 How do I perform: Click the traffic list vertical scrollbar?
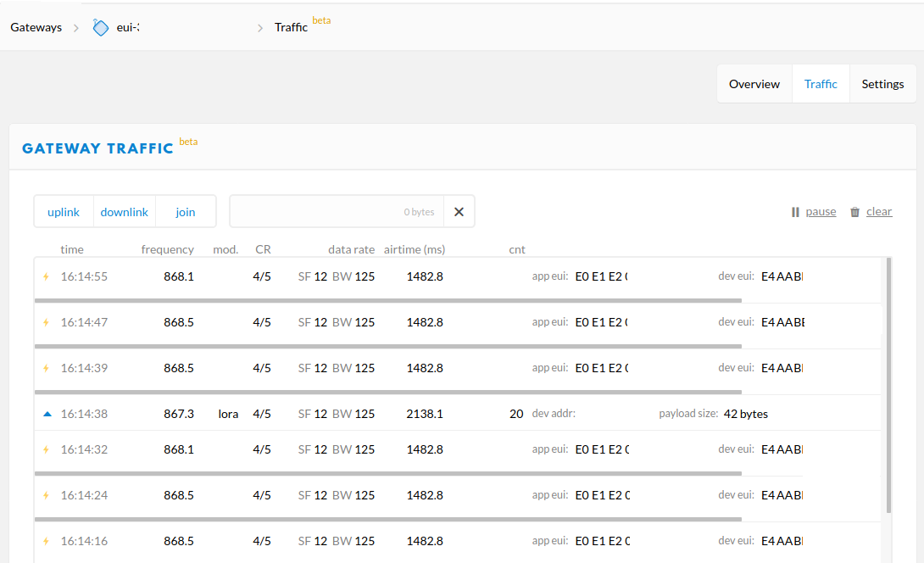[888, 386]
